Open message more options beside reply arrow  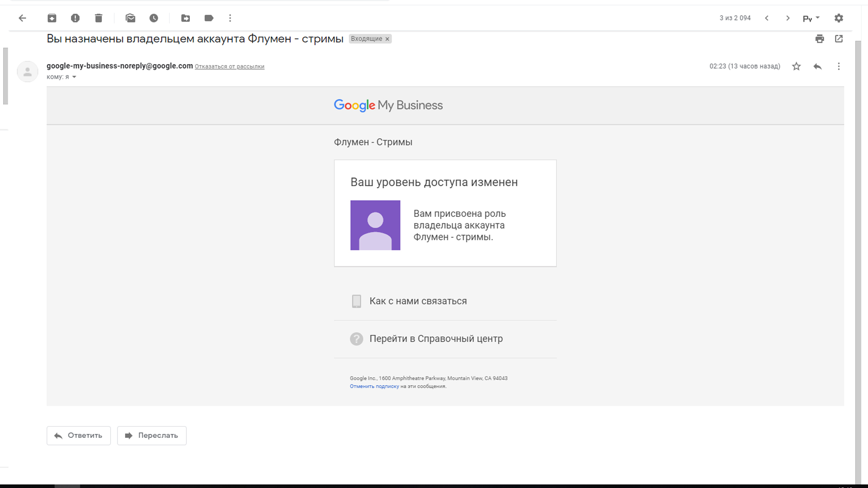[839, 66]
